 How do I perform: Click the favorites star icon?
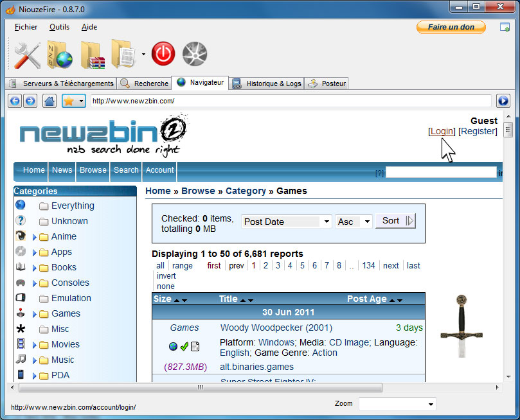[x=69, y=101]
